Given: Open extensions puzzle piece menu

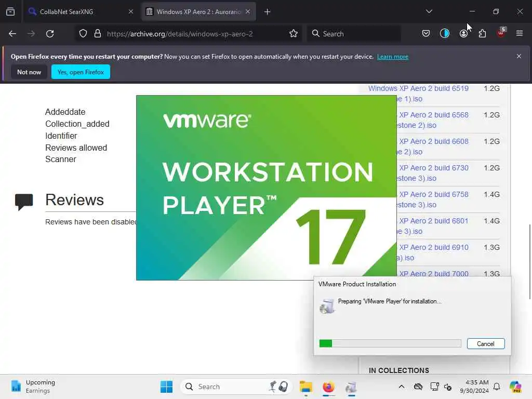Looking at the screenshot, I should pos(482,33).
